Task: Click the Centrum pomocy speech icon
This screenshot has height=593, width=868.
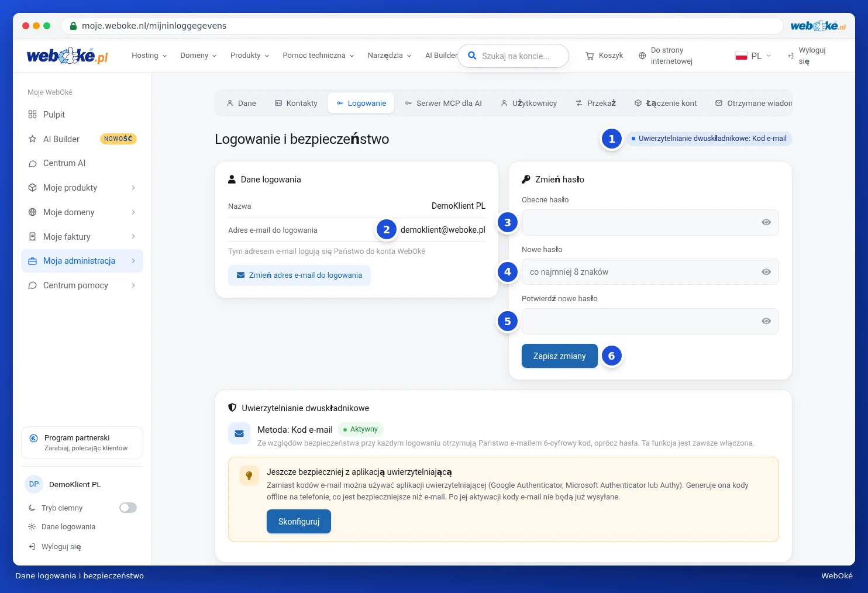Action: tap(32, 285)
